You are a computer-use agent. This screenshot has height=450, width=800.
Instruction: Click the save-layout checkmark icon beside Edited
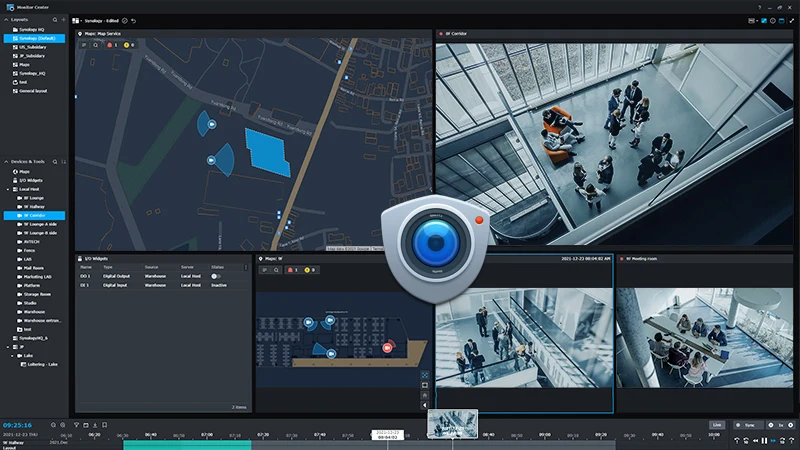pos(124,21)
